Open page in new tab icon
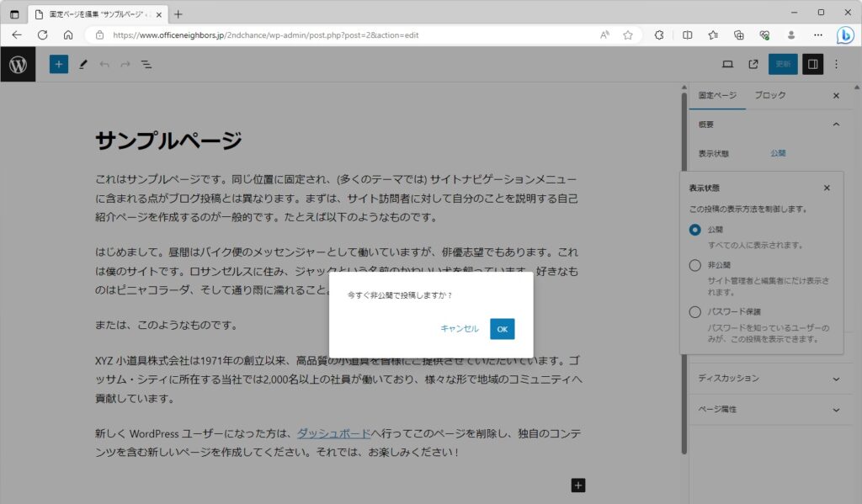Viewport: 862px width, 504px height. tap(753, 64)
